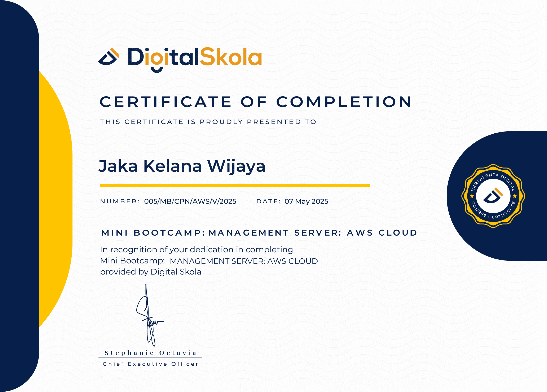Click the date value "07 May 2025"
547x392 pixels.
pos(306,201)
